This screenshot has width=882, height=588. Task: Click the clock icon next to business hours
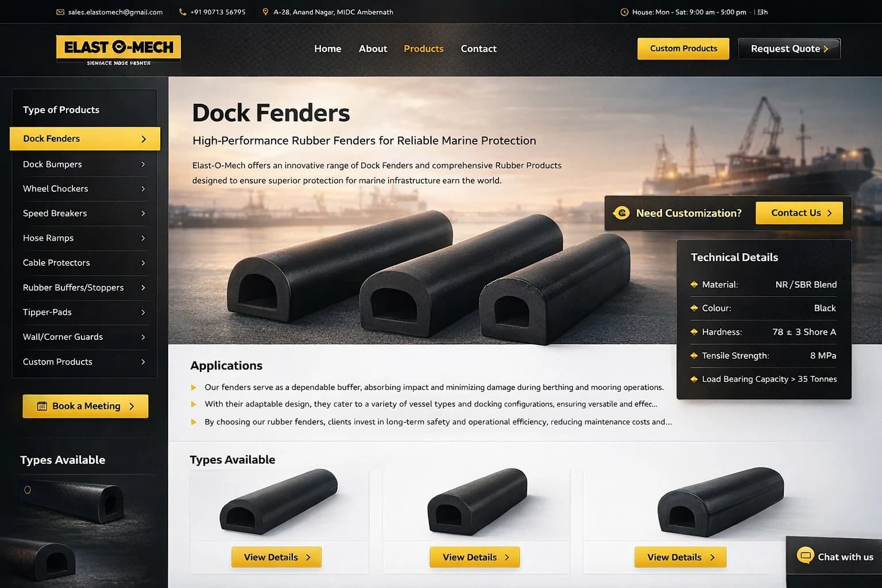click(624, 12)
